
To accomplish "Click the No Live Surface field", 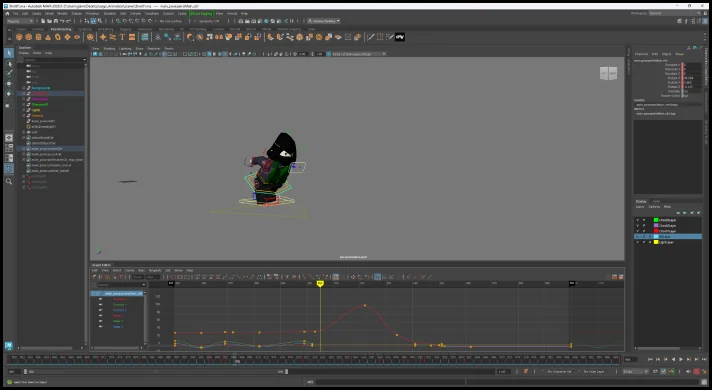I will tap(171, 21).
